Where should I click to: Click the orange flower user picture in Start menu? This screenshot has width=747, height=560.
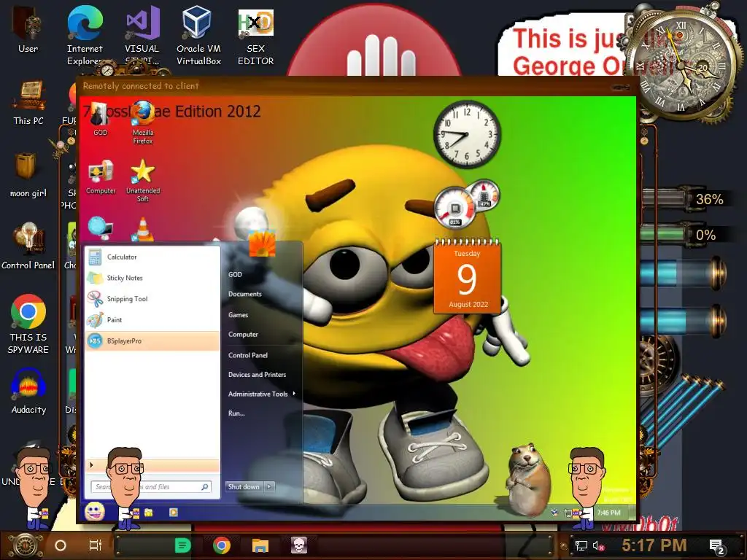coord(262,244)
